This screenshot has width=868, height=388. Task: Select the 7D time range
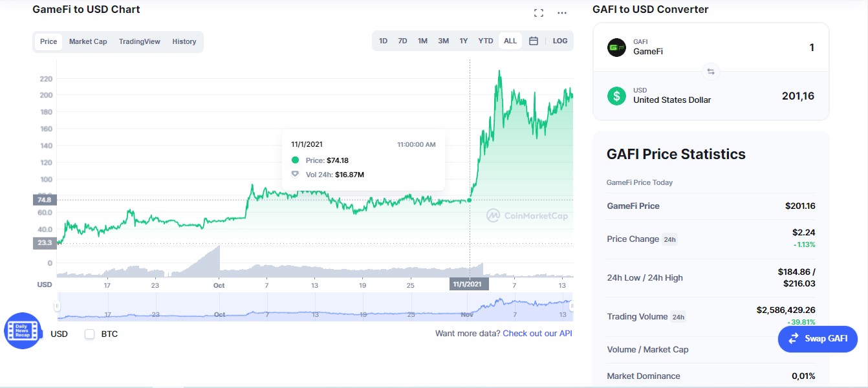pyautogui.click(x=402, y=41)
